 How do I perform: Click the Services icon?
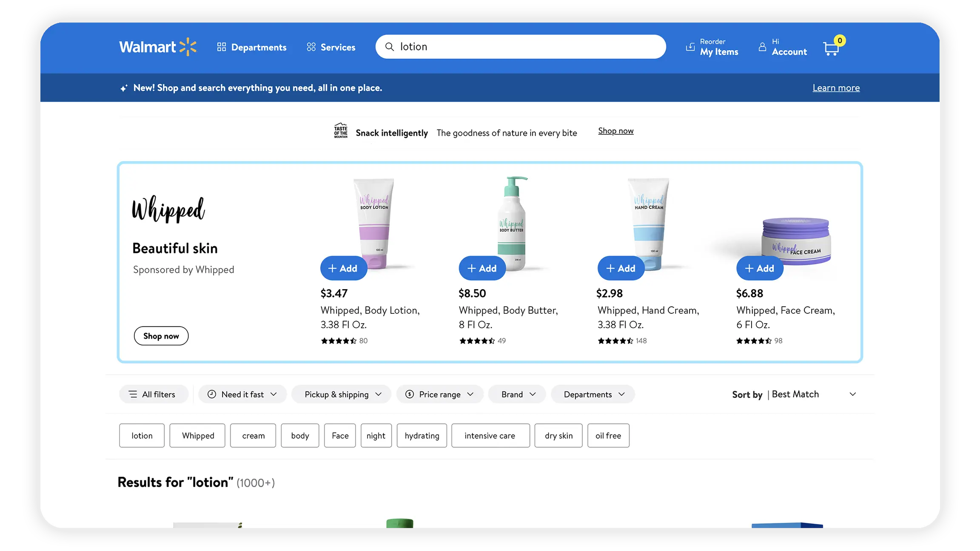pos(311,47)
